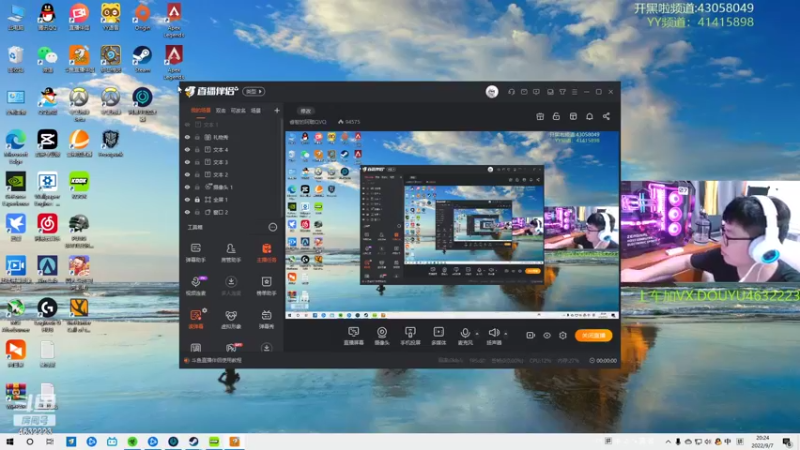Open stream settings gear in bottom toolbar
Screen dimensions: 800x450
(x=563, y=335)
